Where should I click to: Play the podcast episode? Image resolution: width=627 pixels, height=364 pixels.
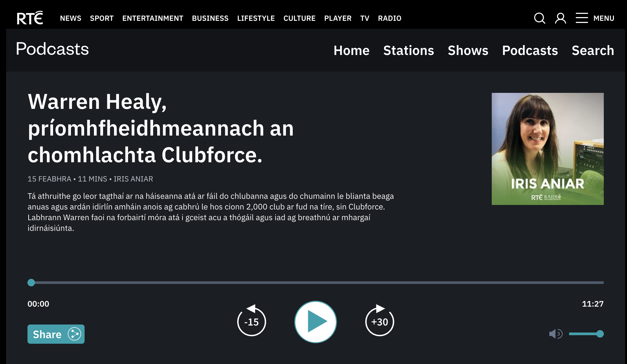(x=316, y=322)
